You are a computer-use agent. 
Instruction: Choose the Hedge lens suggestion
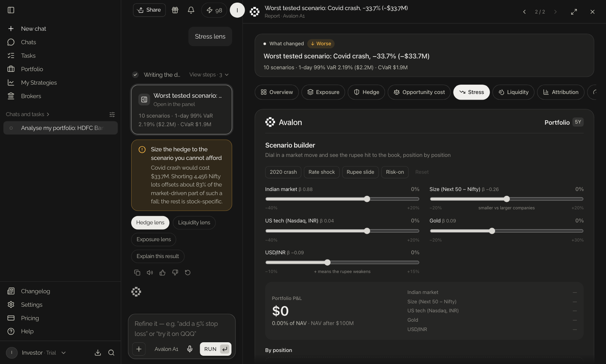pos(150,222)
